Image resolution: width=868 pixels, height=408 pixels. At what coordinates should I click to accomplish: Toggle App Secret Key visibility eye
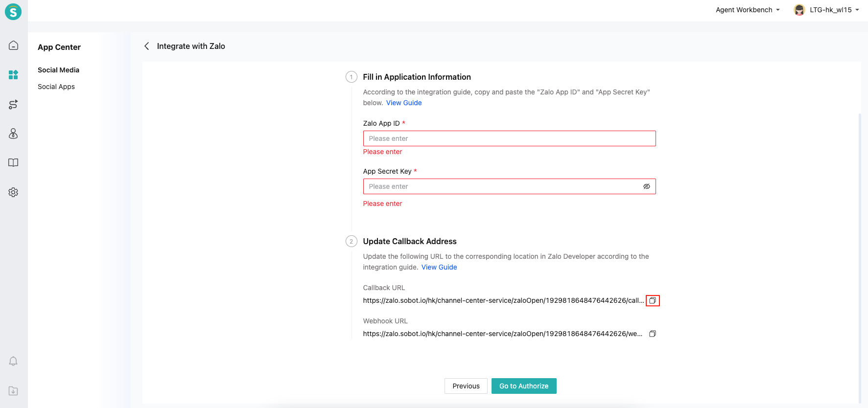click(x=647, y=186)
